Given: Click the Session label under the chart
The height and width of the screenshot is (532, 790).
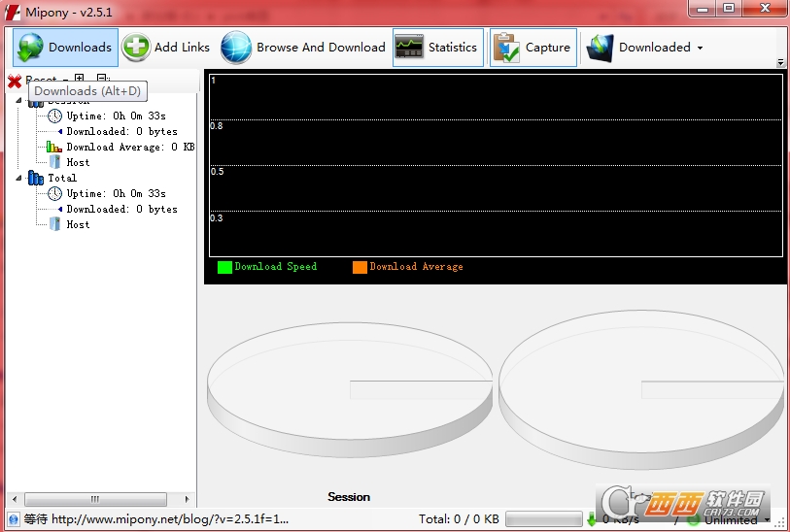Looking at the screenshot, I should pos(349,497).
